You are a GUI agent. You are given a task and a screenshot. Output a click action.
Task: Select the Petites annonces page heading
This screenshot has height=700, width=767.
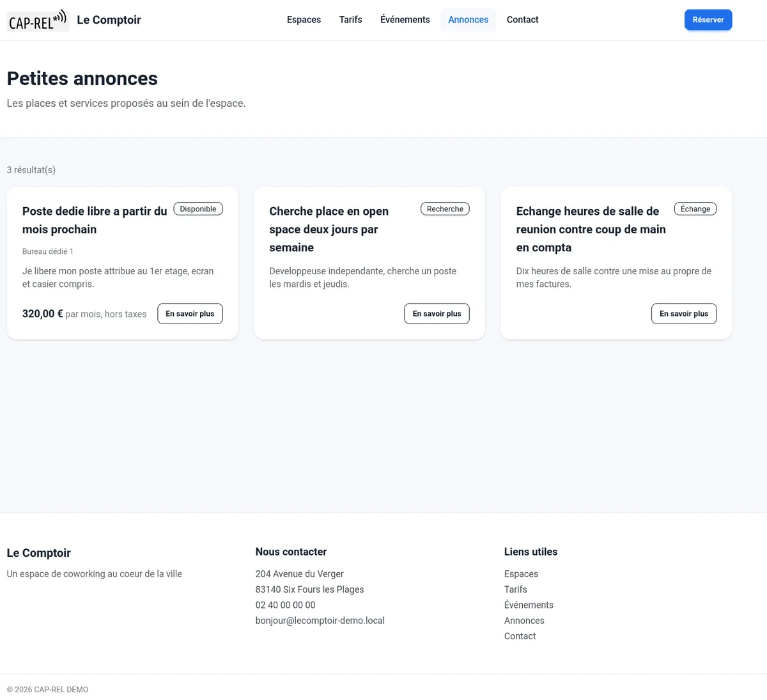[82, 79]
